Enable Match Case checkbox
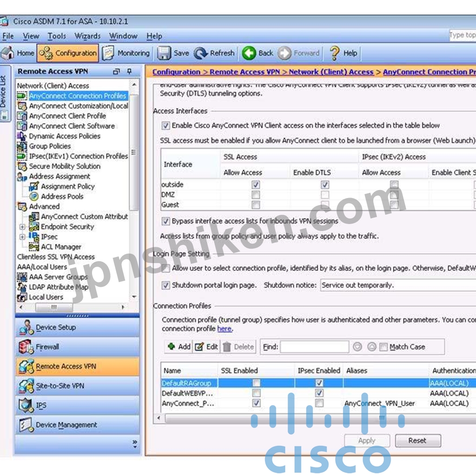Image resolution: width=476 pixels, height=475 pixels. tap(383, 347)
